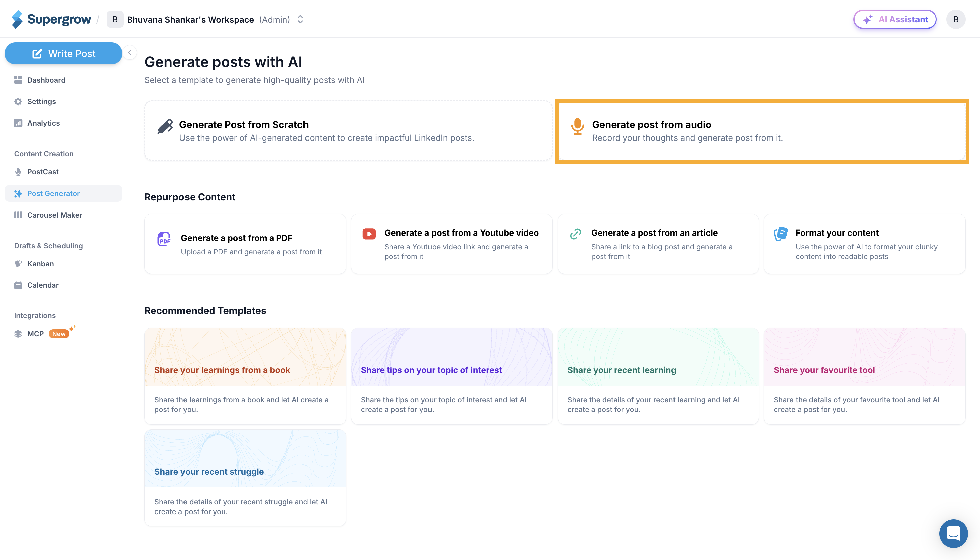
Task: Click the Write Post button
Action: click(x=64, y=54)
